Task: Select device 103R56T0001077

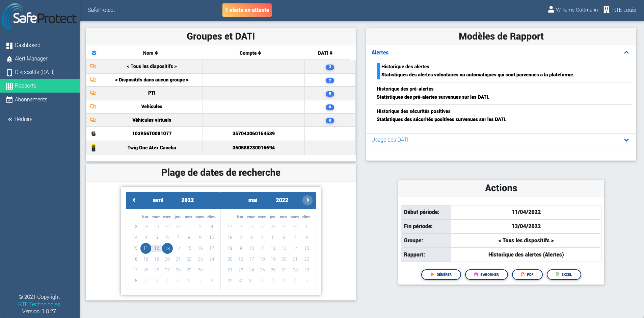Action: click(152, 133)
